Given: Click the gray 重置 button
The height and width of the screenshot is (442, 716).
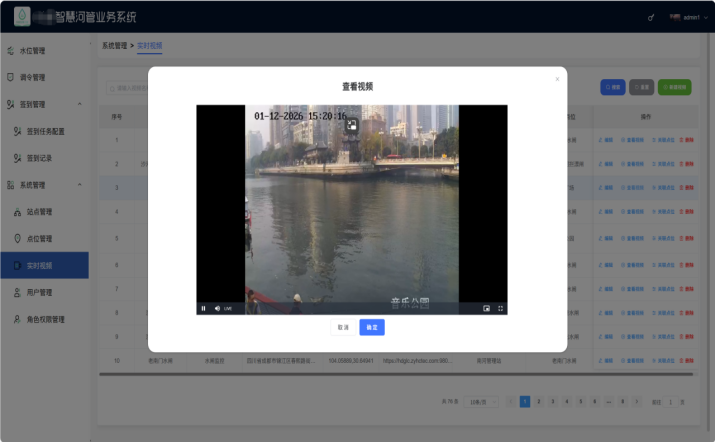Looking at the screenshot, I should click(x=642, y=87).
